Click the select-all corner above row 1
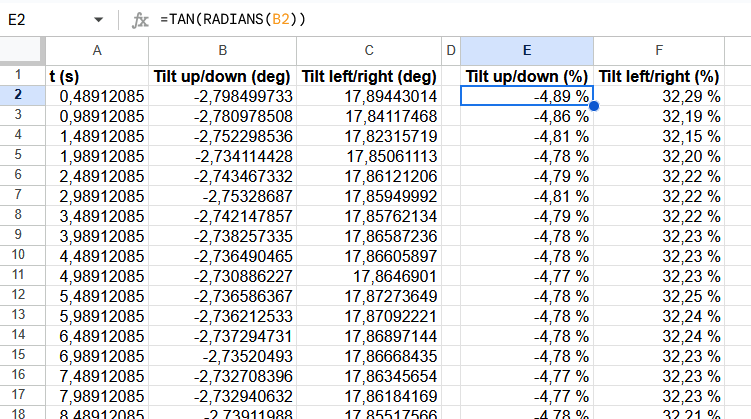 [21, 50]
